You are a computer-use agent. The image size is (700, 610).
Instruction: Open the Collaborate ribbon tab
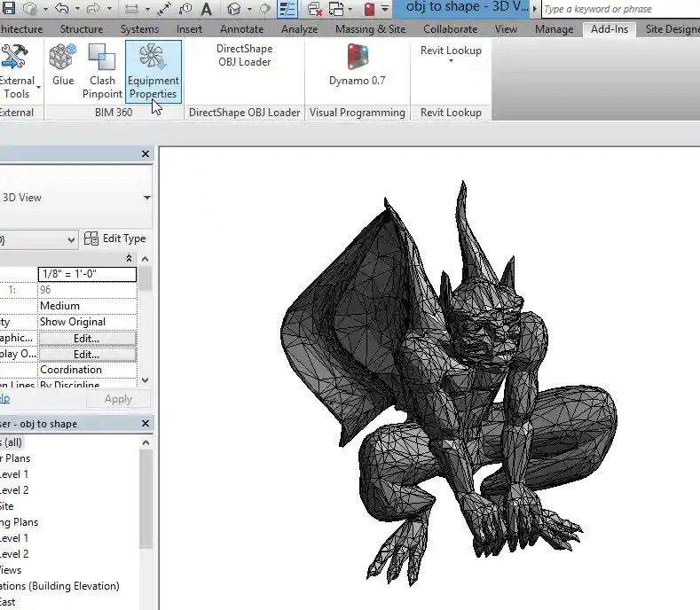[x=450, y=29]
